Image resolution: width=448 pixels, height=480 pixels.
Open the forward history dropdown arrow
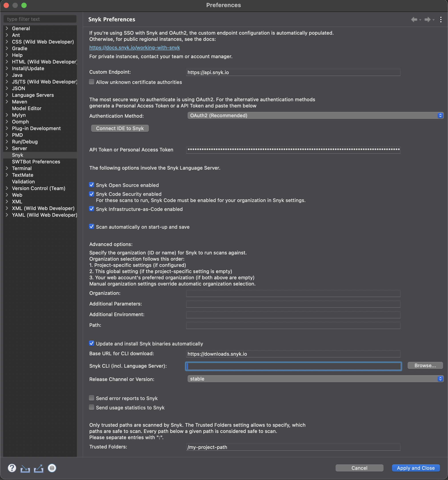click(434, 20)
